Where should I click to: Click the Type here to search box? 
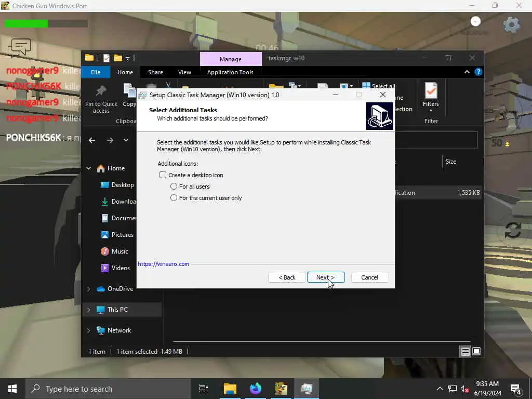click(x=109, y=389)
